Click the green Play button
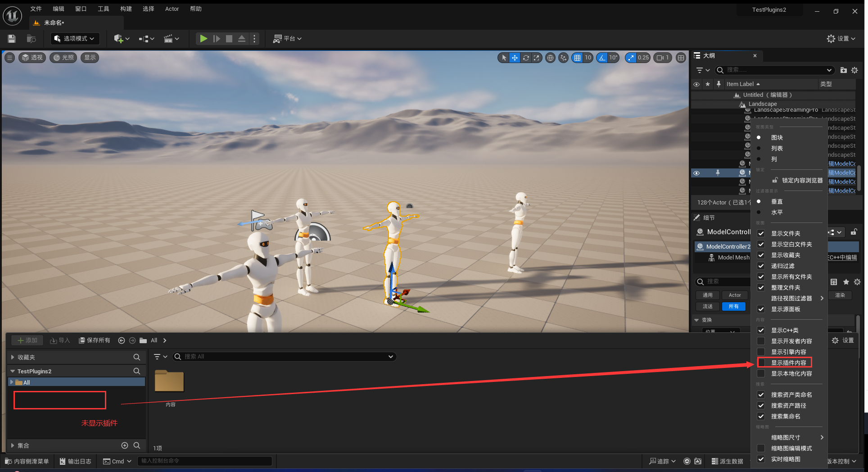The image size is (868, 472). coord(203,39)
